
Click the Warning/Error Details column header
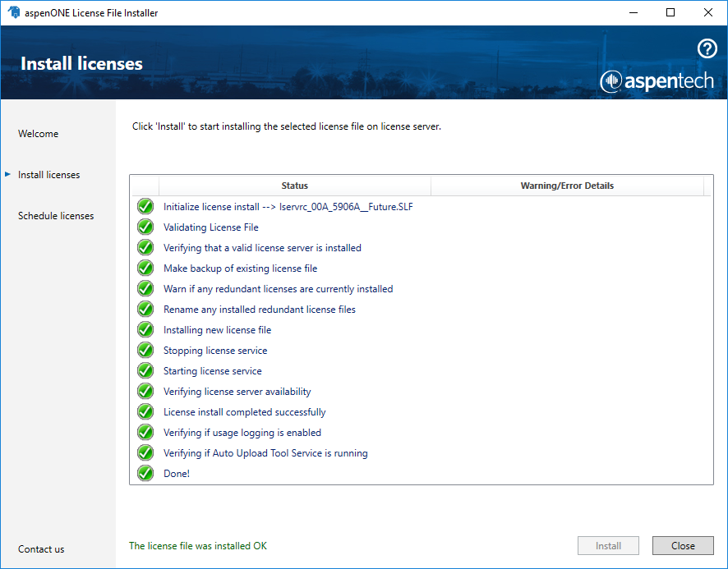point(568,186)
